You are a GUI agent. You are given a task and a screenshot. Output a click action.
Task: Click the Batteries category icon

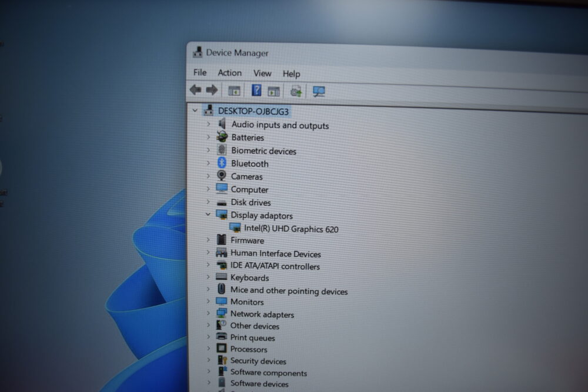222,136
